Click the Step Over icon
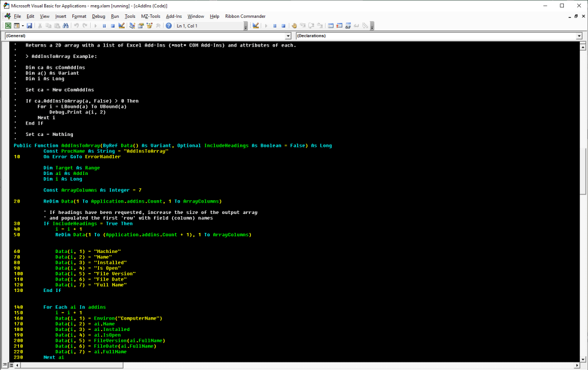The width and height of the screenshot is (588, 370). point(312,26)
